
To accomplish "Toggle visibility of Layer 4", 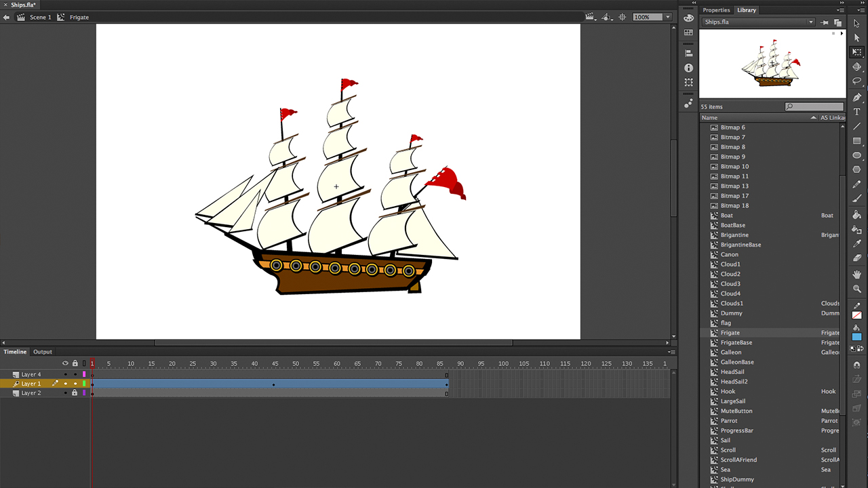I will [x=66, y=374].
